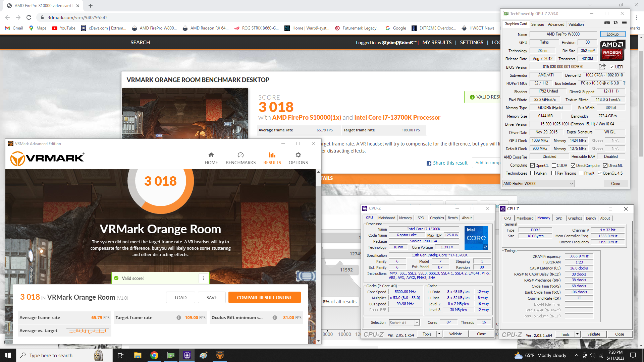
Task: Switch to GPU-Z Sensors tab
Action: click(537, 24)
